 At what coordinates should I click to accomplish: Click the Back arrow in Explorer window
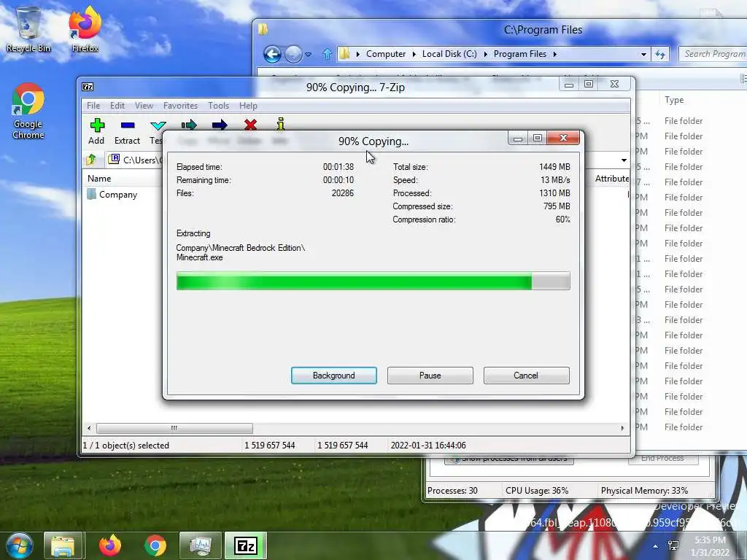pos(273,54)
